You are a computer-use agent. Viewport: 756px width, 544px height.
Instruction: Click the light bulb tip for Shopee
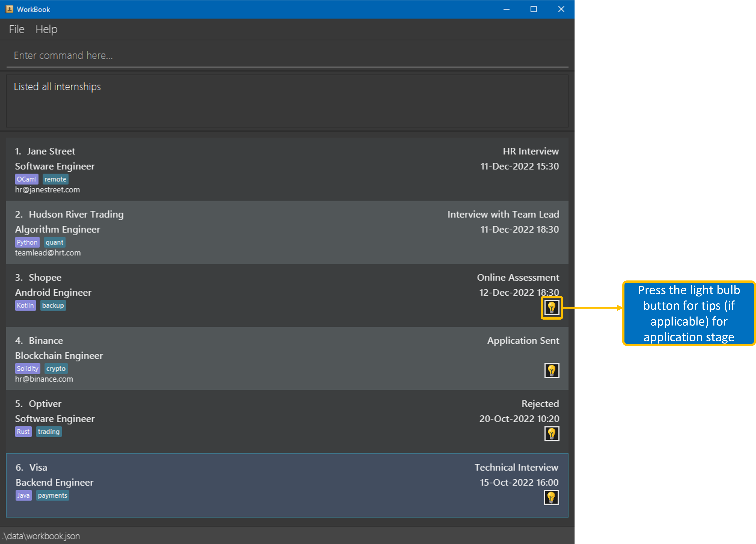point(552,307)
